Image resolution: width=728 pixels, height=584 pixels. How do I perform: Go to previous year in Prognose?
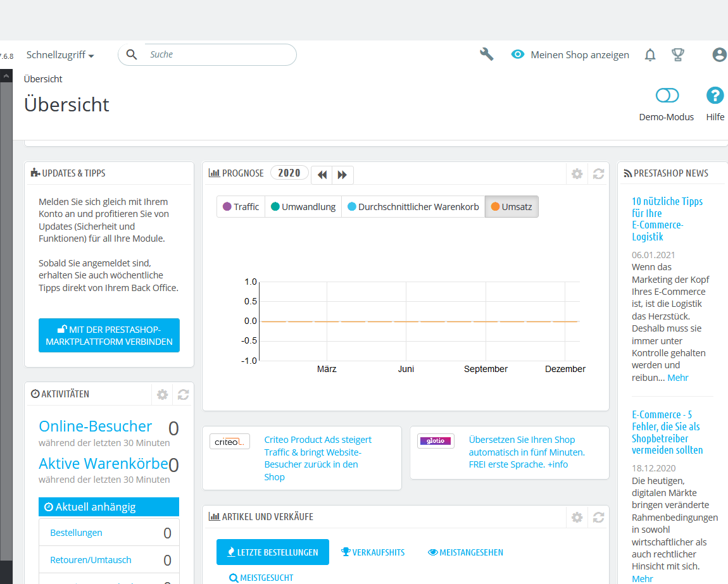322,175
